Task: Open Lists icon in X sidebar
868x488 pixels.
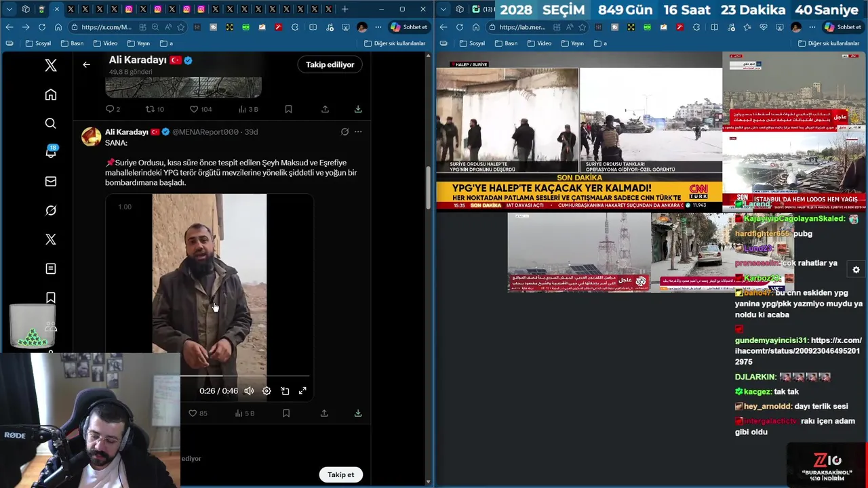Action: tap(51, 269)
